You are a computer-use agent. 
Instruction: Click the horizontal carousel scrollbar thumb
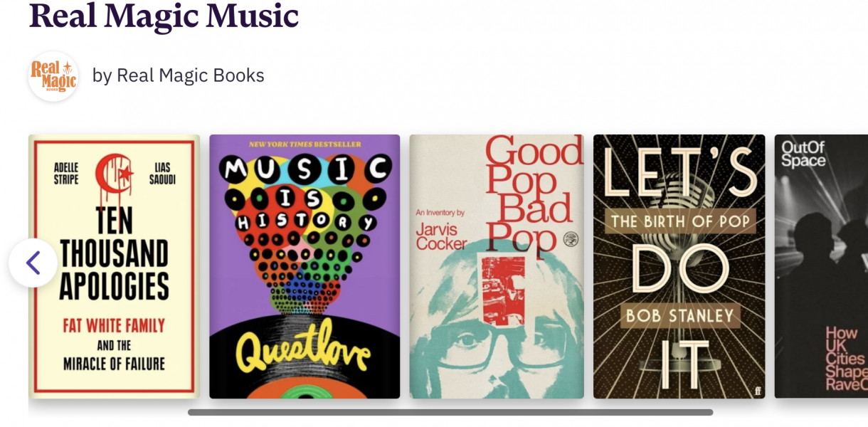coord(450,412)
